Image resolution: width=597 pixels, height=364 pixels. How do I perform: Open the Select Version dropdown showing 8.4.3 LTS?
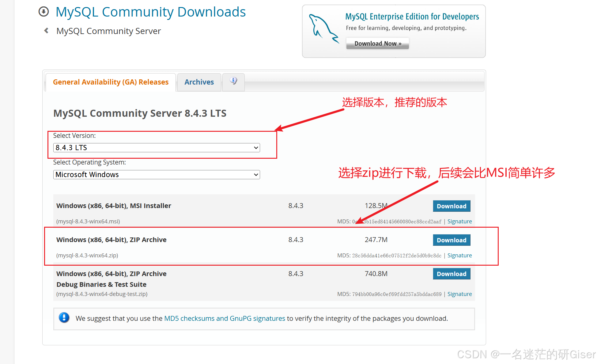coord(157,148)
